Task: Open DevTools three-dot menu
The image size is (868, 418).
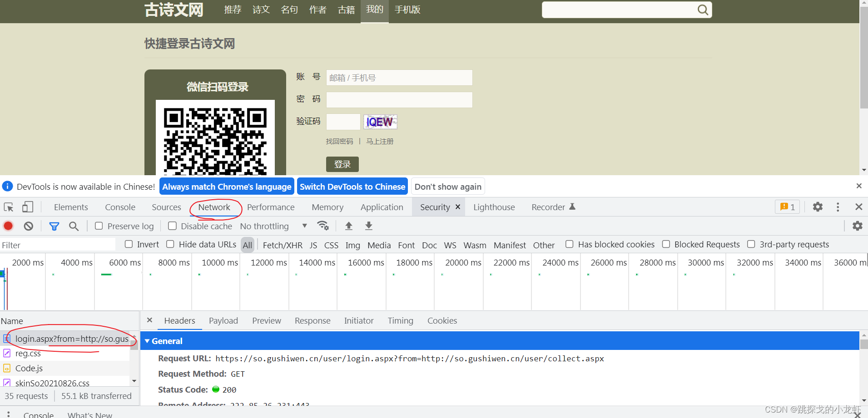Action: click(x=838, y=207)
